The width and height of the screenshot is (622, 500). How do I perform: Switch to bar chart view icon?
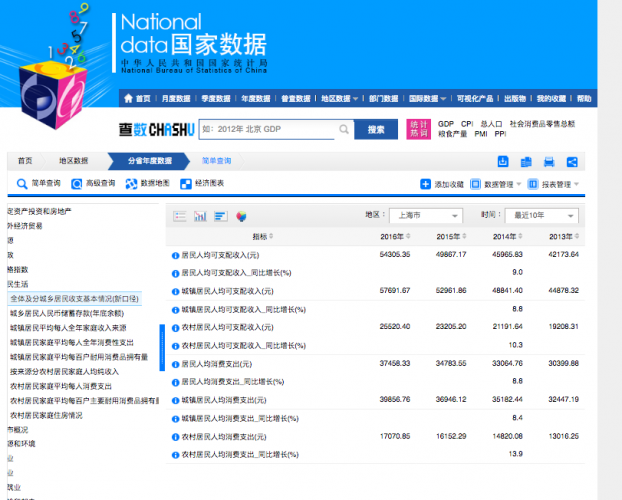pos(200,216)
